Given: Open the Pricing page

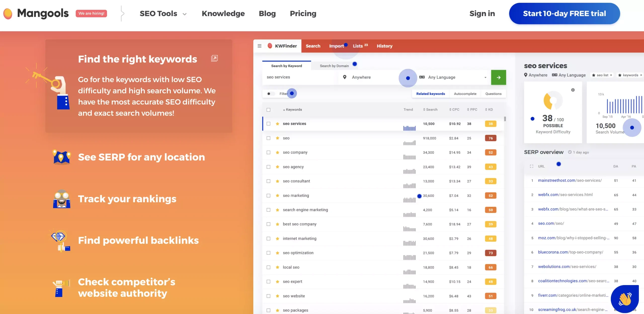Looking at the screenshot, I should tap(303, 14).
